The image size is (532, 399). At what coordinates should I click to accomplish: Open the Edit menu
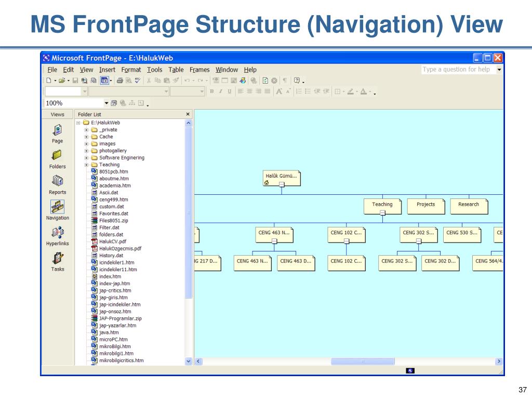68,70
